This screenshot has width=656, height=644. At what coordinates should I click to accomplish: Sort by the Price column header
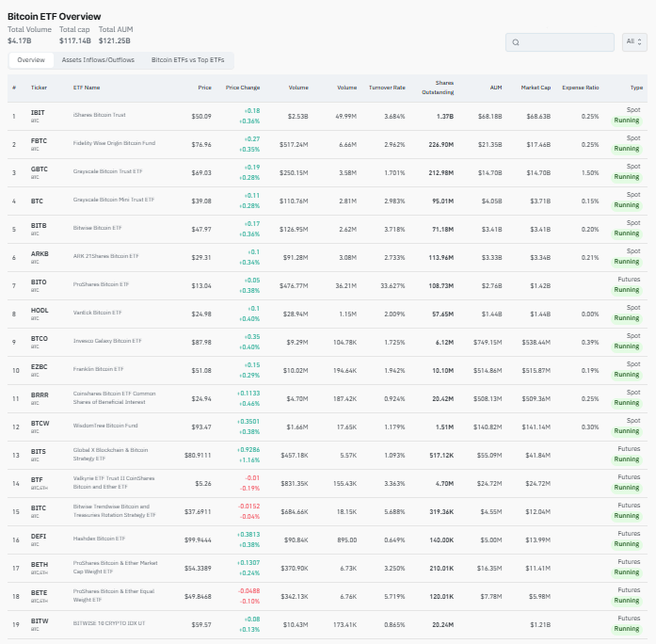[x=204, y=88]
